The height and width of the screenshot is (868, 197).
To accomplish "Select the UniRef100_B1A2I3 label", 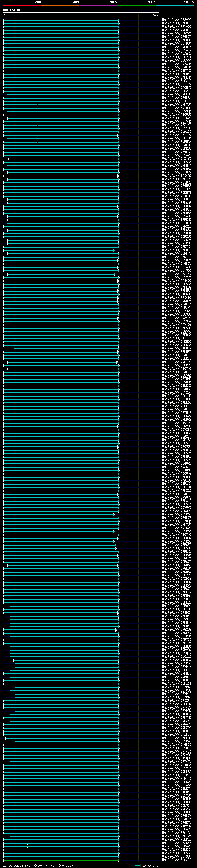I will [176, 860].
